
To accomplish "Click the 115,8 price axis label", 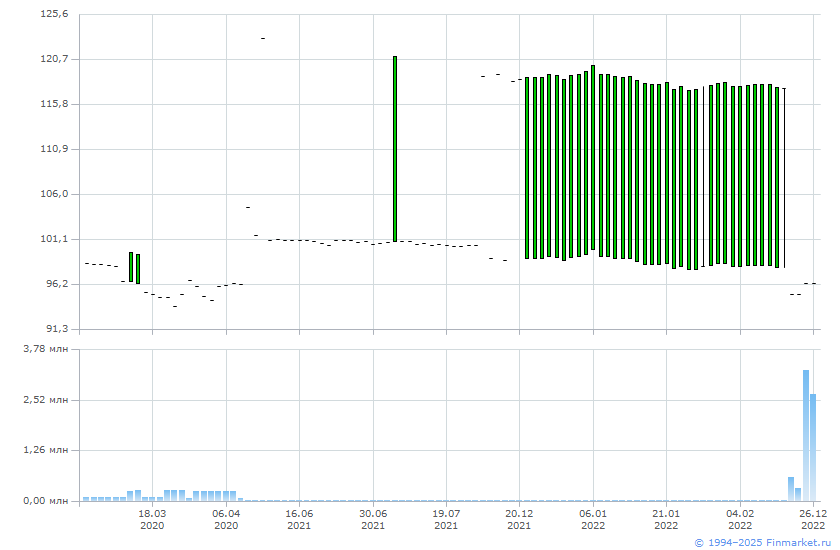I will [54, 103].
